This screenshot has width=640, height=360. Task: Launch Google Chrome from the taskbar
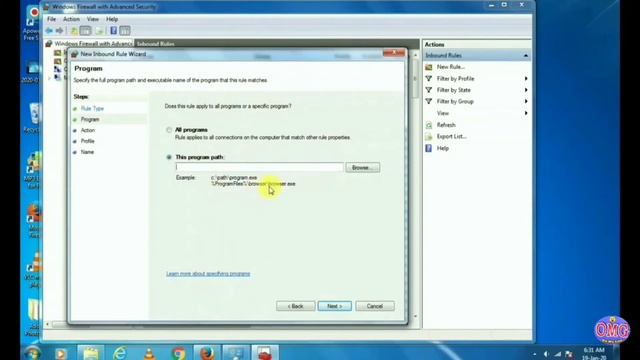click(x=178, y=353)
